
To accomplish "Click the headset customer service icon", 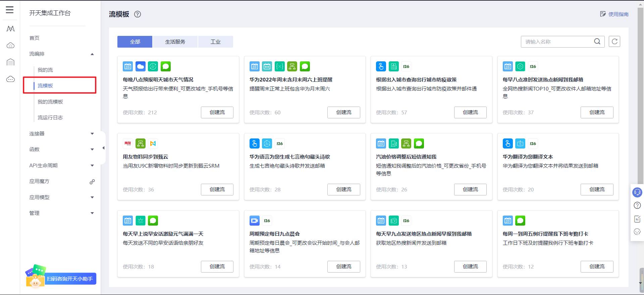I will (x=637, y=192).
